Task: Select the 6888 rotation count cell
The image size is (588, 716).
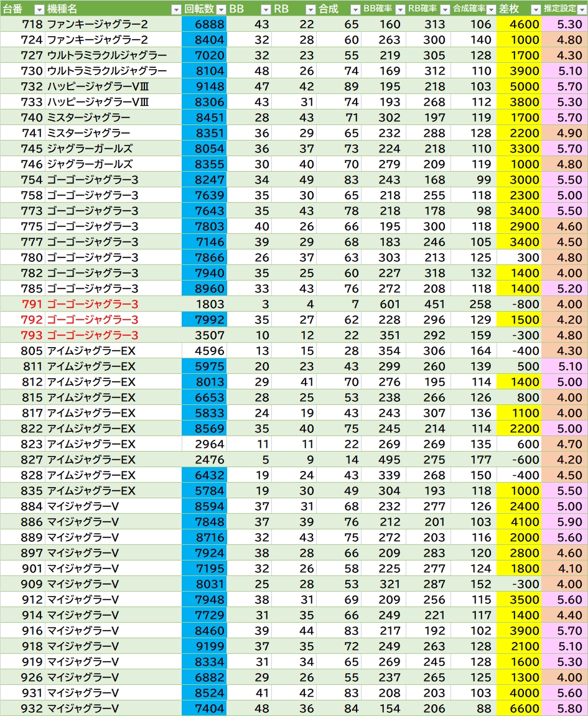Action: point(204,24)
